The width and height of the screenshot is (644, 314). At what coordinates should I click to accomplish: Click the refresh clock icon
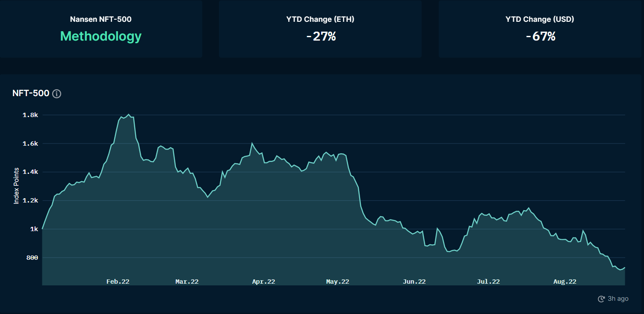click(601, 299)
